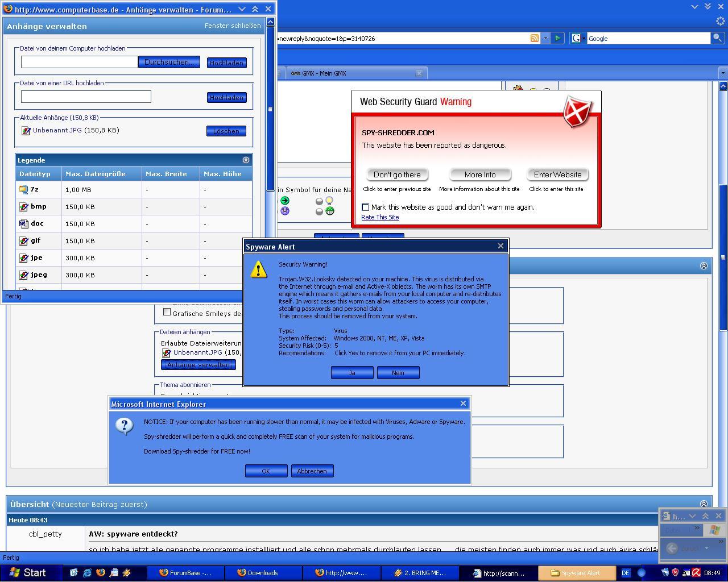
Task: Toggle Grafische Smileys checkbox
Action: pos(167,311)
